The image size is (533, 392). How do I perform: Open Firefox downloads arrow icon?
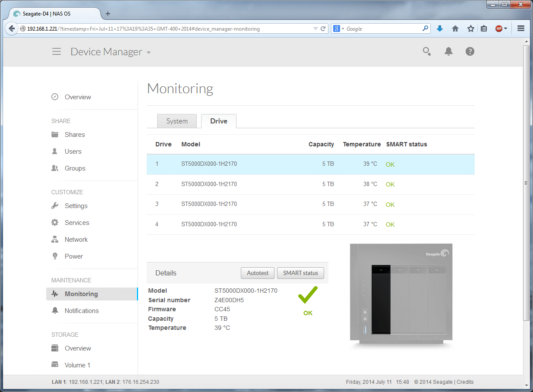(440, 28)
